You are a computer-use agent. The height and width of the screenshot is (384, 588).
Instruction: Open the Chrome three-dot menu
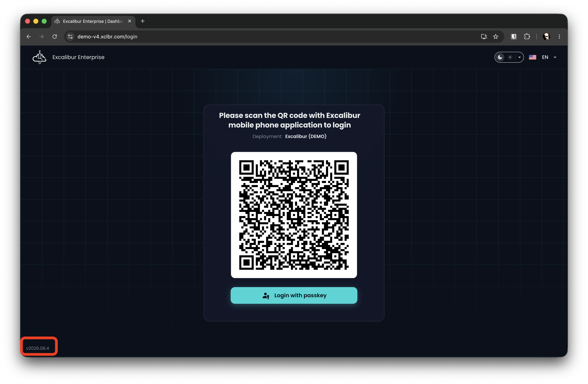[559, 37]
